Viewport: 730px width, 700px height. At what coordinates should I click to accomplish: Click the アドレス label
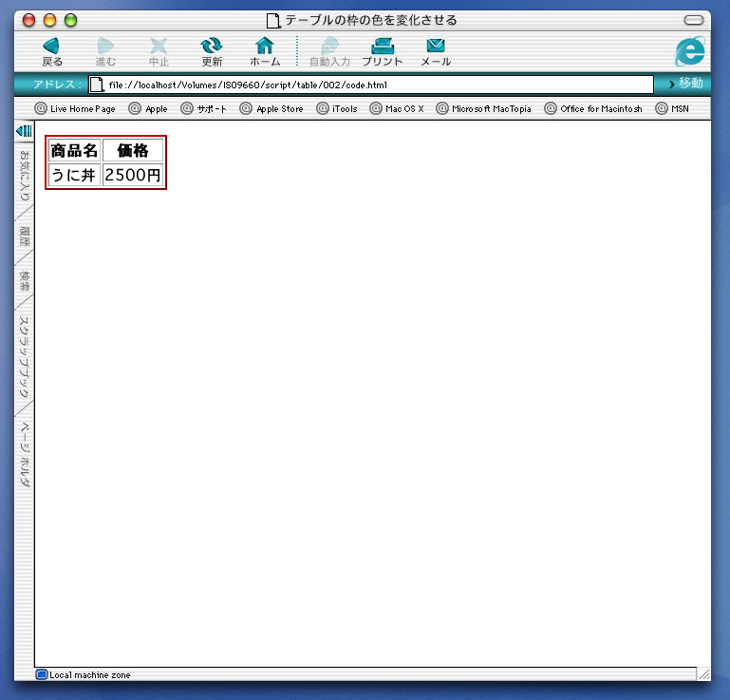point(57,85)
